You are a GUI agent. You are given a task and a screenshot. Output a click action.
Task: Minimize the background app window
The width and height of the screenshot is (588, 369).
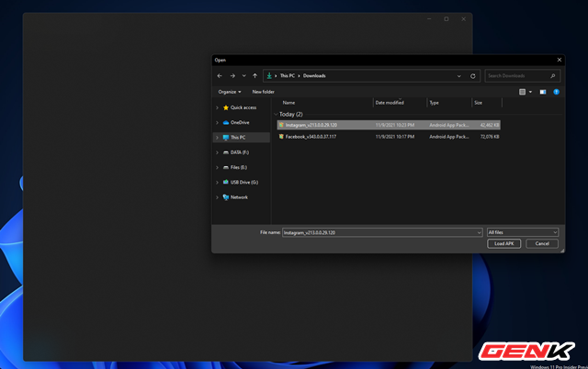pos(429,19)
